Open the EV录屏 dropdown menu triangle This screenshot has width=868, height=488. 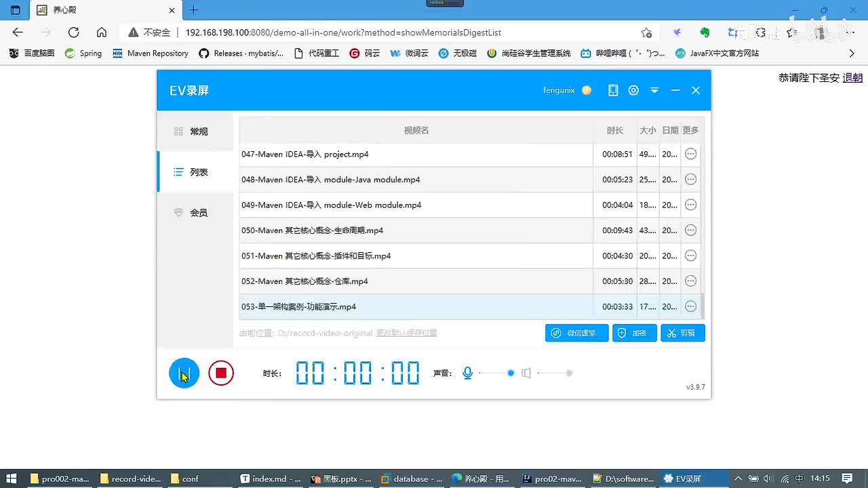coord(654,90)
